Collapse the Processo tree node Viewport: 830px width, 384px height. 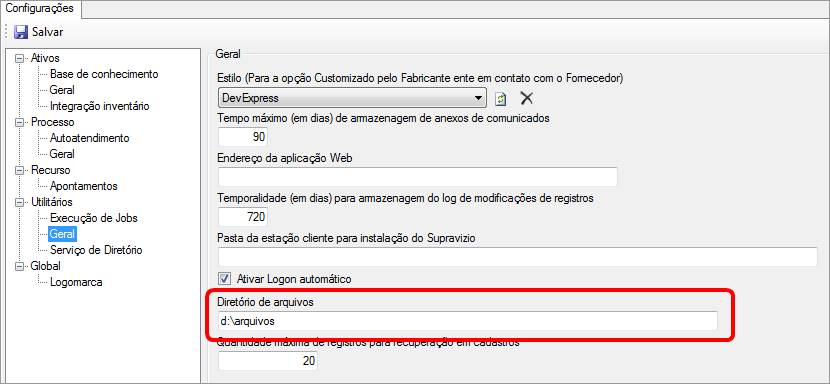pos(20,122)
